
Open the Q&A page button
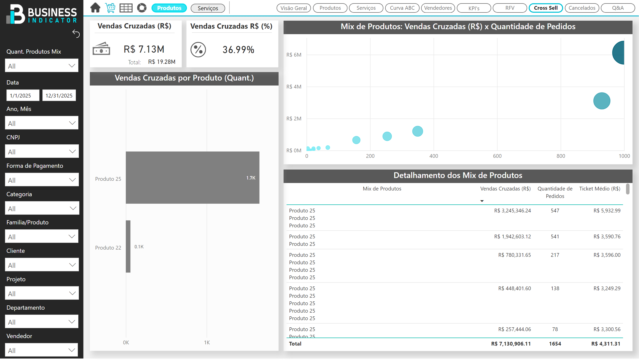tap(618, 8)
